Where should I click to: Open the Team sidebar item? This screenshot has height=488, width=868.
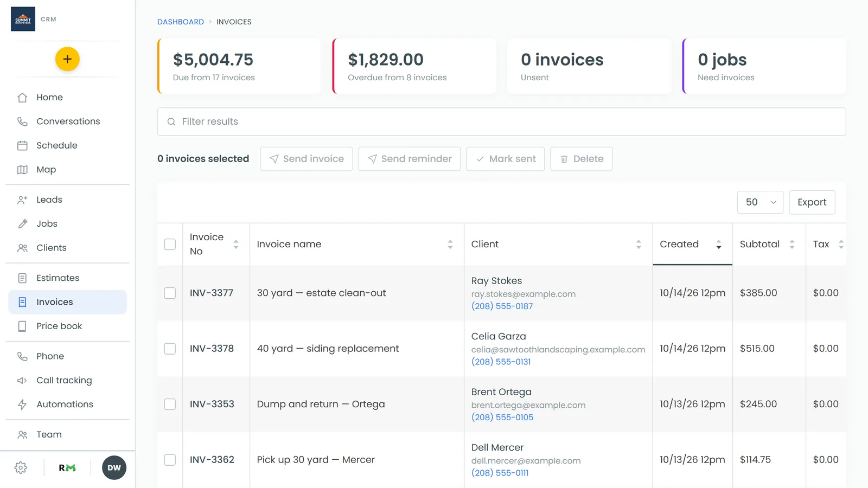pyautogui.click(x=67, y=435)
